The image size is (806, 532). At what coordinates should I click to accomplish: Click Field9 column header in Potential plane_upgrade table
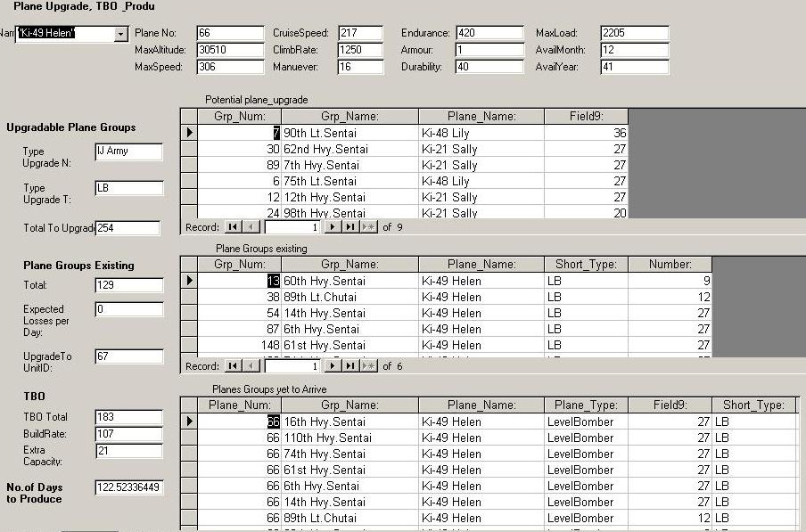586,117
